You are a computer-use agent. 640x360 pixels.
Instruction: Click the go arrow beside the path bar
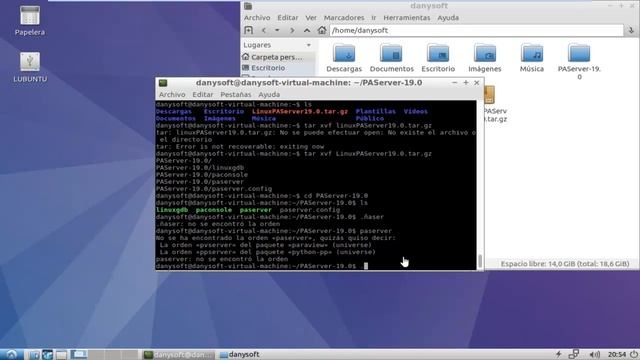coord(631,31)
